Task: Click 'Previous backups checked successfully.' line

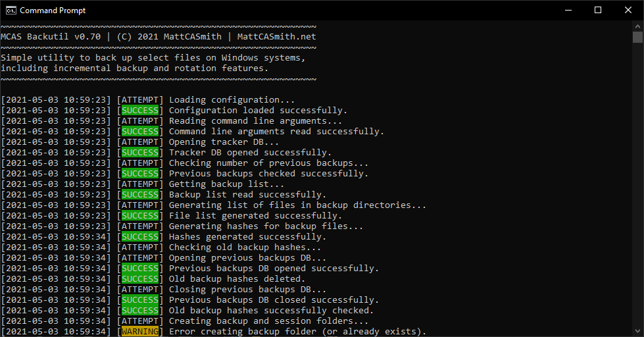Action: point(268,173)
